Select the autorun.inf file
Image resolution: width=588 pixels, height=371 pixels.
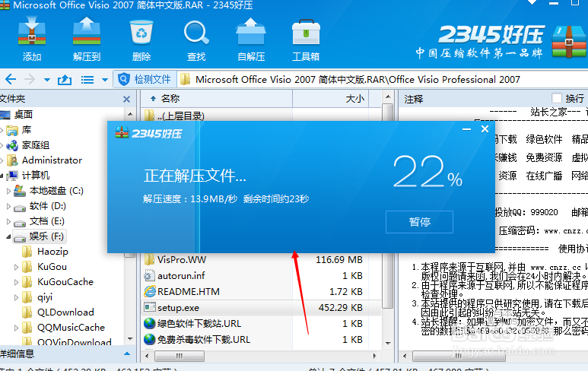[x=181, y=276]
